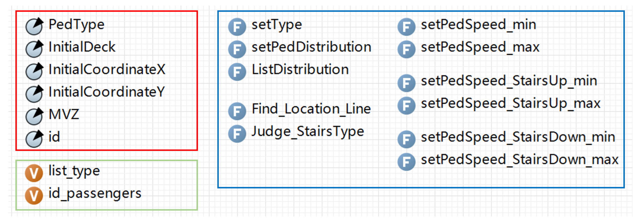This screenshot has width=644, height=224.
Task: Click the id_passengers variable icon
Action: (x=34, y=195)
